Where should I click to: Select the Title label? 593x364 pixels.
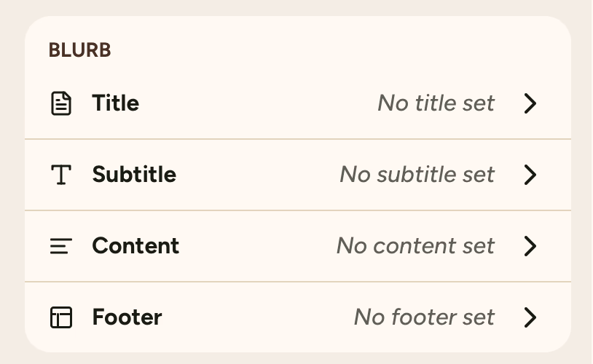[x=115, y=103]
